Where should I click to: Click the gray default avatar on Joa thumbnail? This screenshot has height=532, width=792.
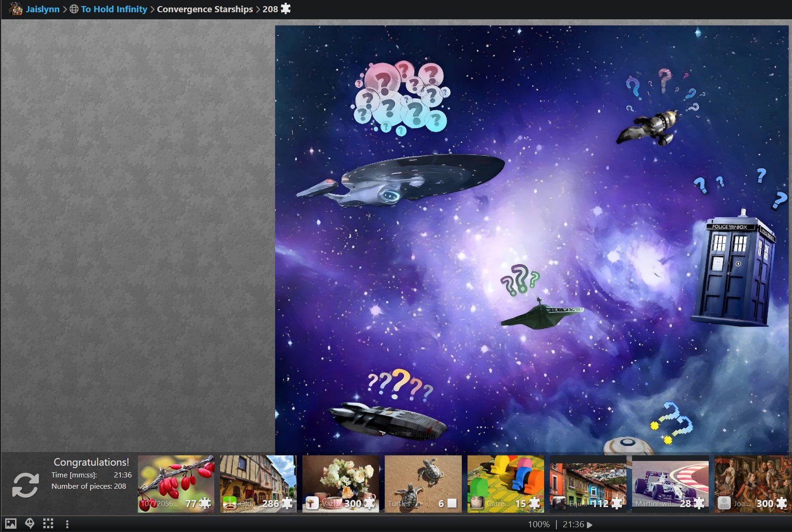pos(724,503)
